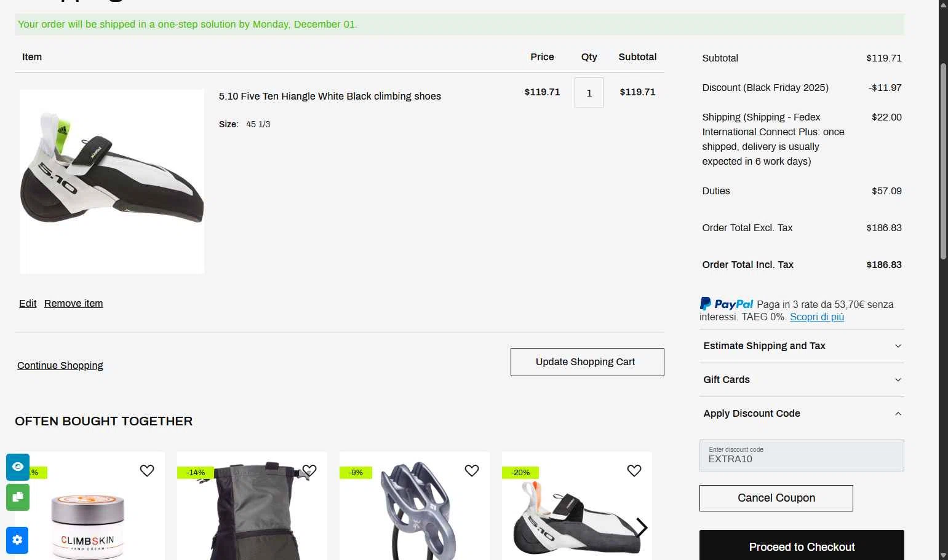The height and width of the screenshot is (560, 948).
Task: Add the -20% climbing shoe to wishlist
Action: click(634, 471)
